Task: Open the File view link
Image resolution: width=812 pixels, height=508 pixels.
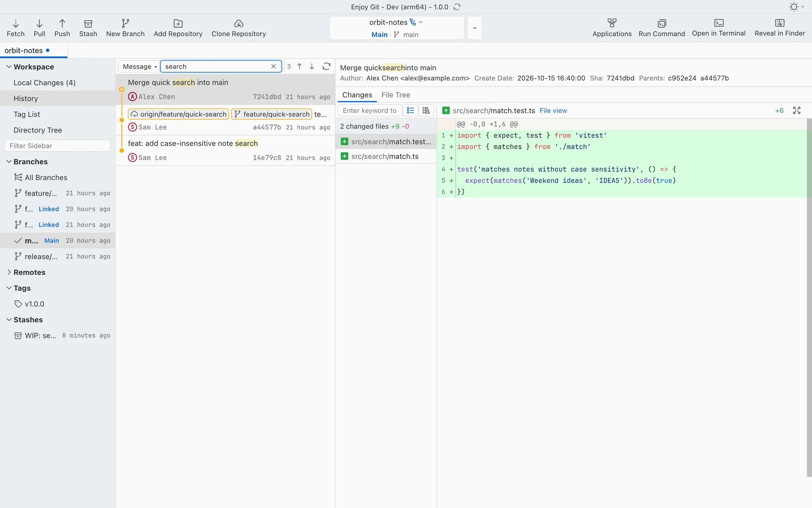Action: 553,111
